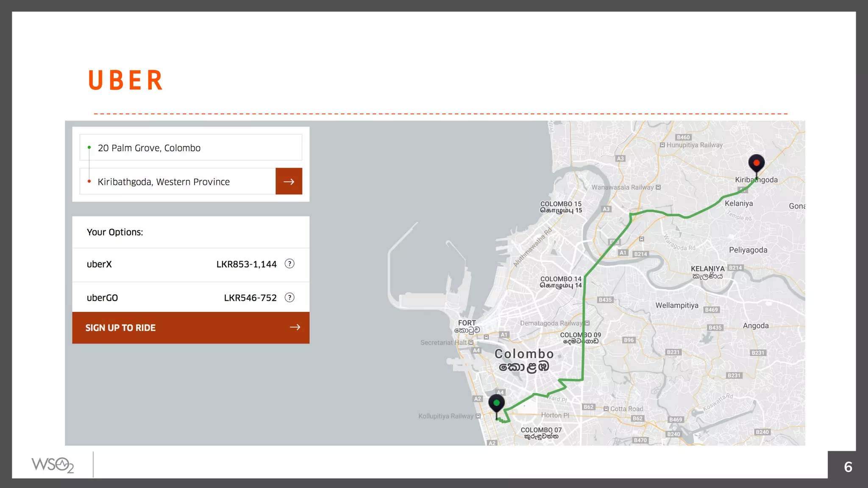Click the green pickup pin on map
The image size is (868, 488).
point(496,403)
